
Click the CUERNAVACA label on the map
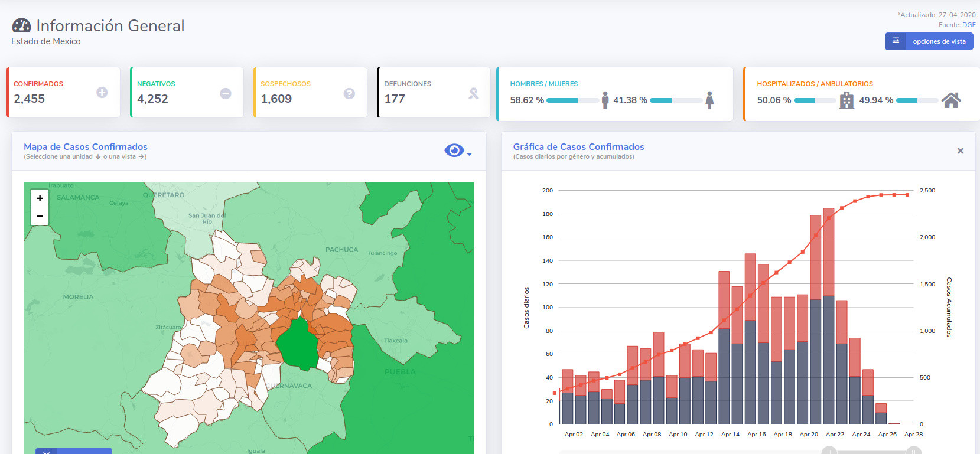tap(289, 386)
